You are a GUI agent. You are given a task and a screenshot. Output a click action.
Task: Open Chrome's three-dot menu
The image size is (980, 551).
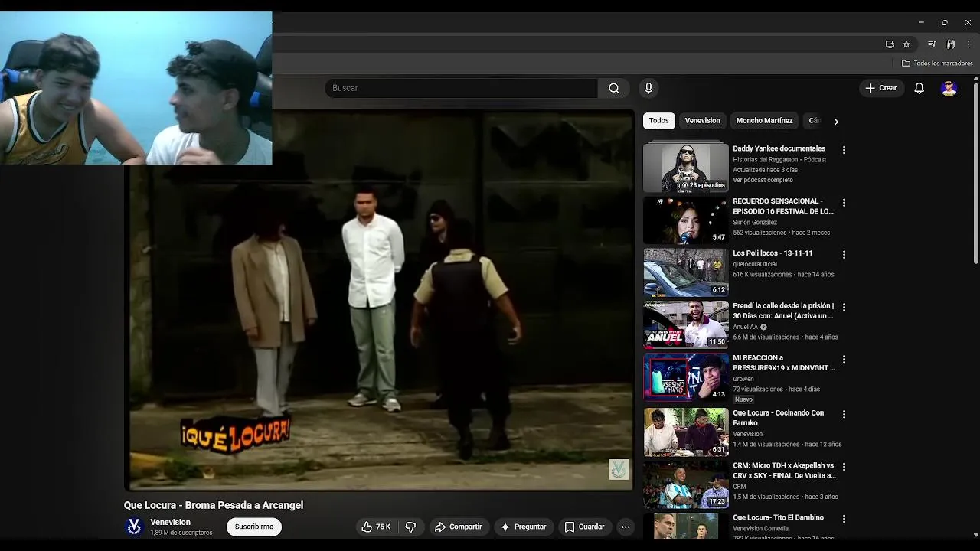coord(968,44)
